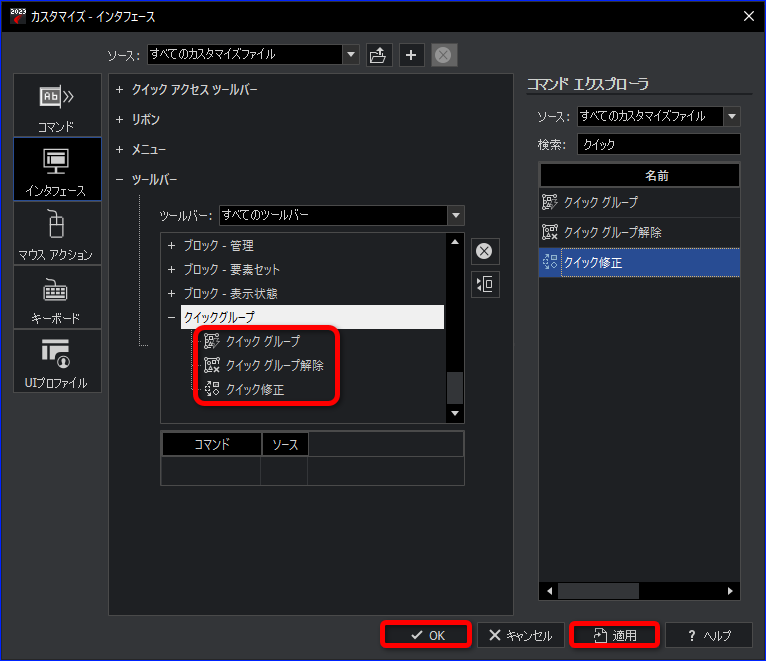This screenshot has width=766, height=661.
Task: Click the scroll-down arrow of the toolbar list
Action: tap(455, 413)
